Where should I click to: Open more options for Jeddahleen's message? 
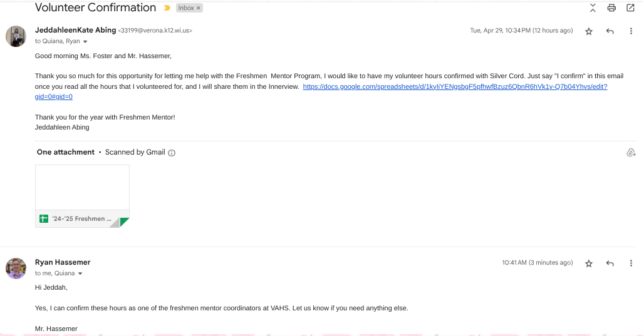tap(631, 31)
